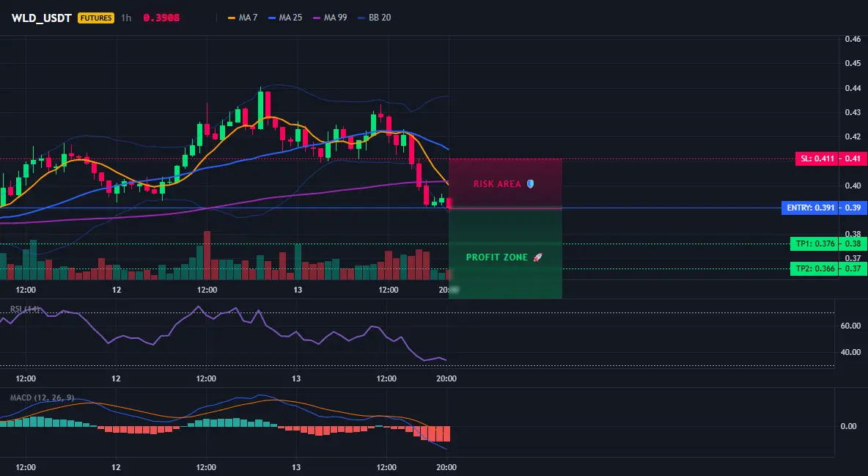Click the yellow FUTURES badge

[96, 18]
